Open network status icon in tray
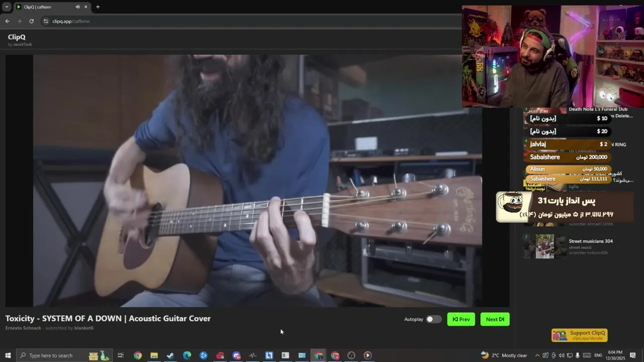The height and width of the screenshot is (362, 644). [x=570, y=355]
